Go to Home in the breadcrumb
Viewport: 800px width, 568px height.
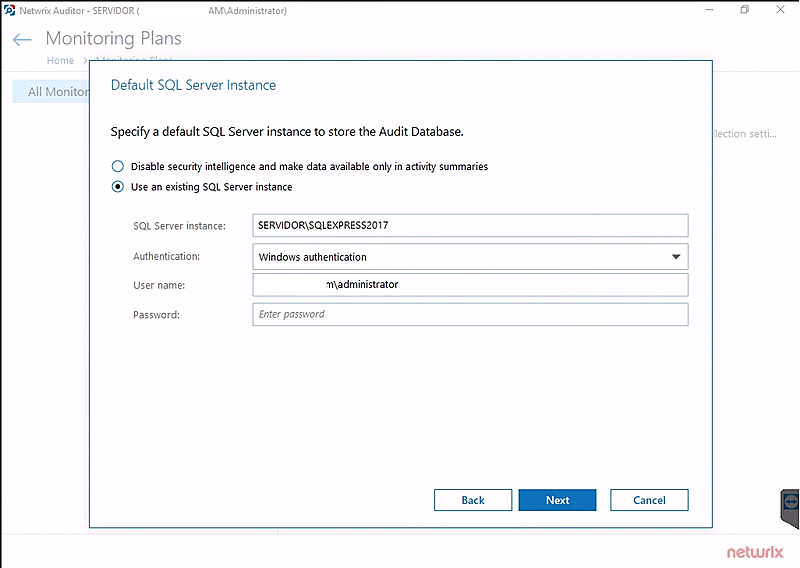point(60,61)
